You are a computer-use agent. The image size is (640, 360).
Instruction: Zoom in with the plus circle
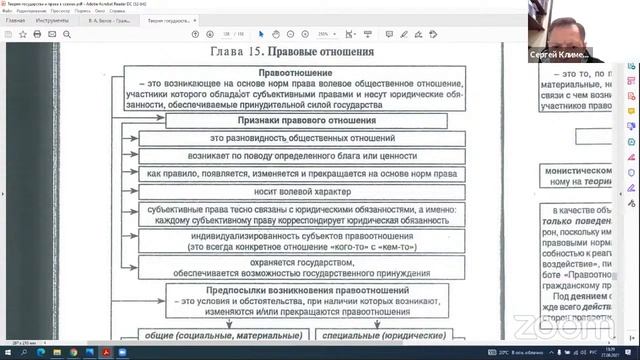click(x=305, y=35)
